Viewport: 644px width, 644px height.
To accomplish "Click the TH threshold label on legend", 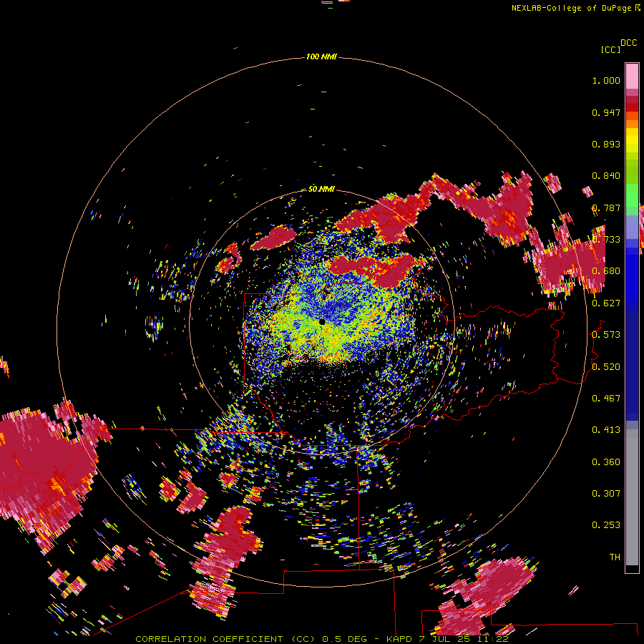I will pyautogui.click(x=615, y=557).
